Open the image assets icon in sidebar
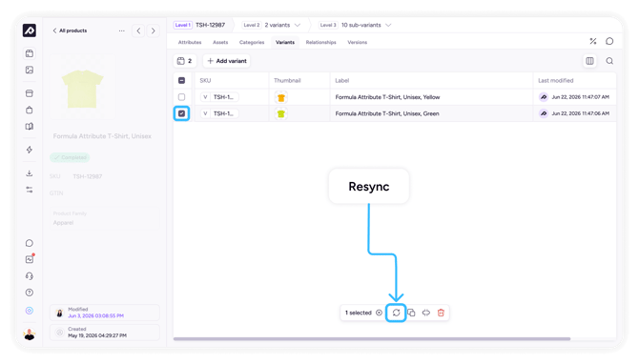Viewport: 639px width, 364px height. [30, 70]
